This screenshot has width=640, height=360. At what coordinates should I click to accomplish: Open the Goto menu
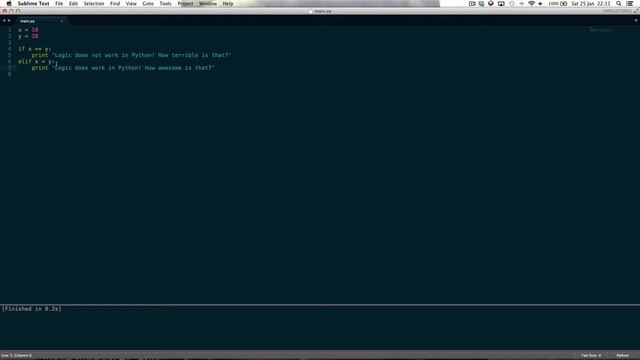pos(148,4)
